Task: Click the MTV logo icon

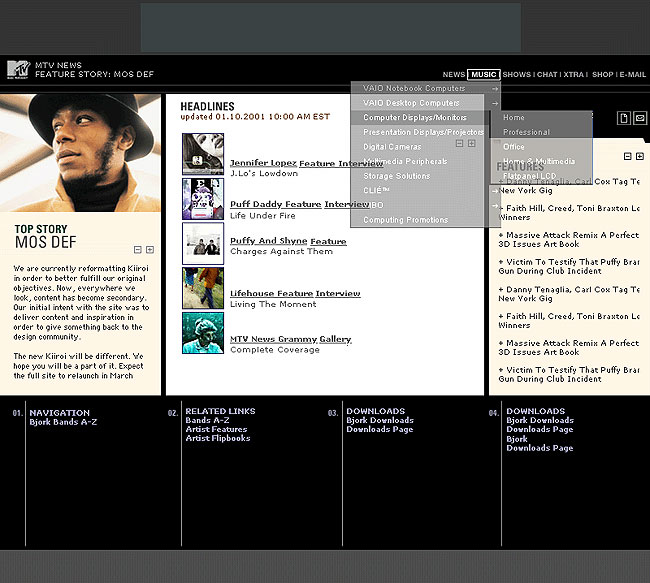Action: pyautogui.click(x=18, y=69)
